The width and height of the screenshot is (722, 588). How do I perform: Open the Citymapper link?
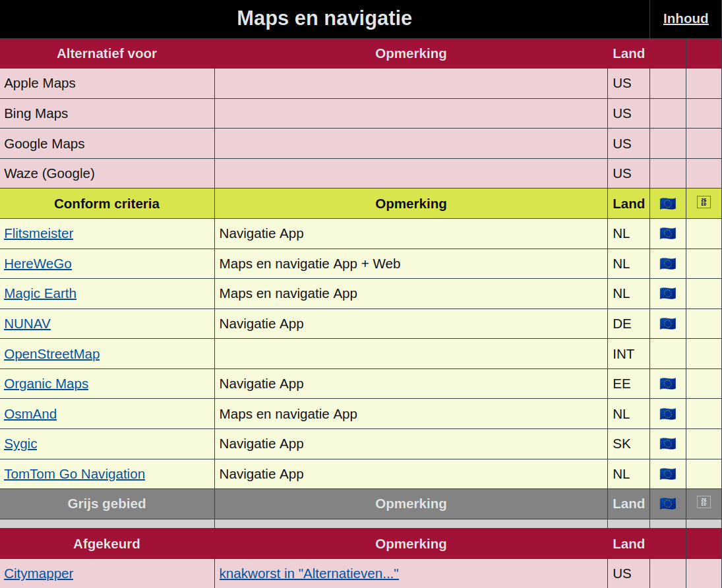click(39, 573)
